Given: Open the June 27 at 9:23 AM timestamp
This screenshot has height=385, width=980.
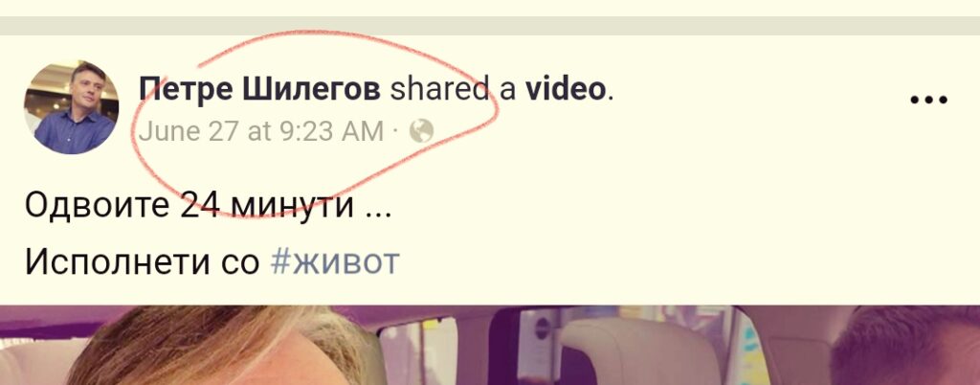Looking at the screenshot, I should (261, 131).
